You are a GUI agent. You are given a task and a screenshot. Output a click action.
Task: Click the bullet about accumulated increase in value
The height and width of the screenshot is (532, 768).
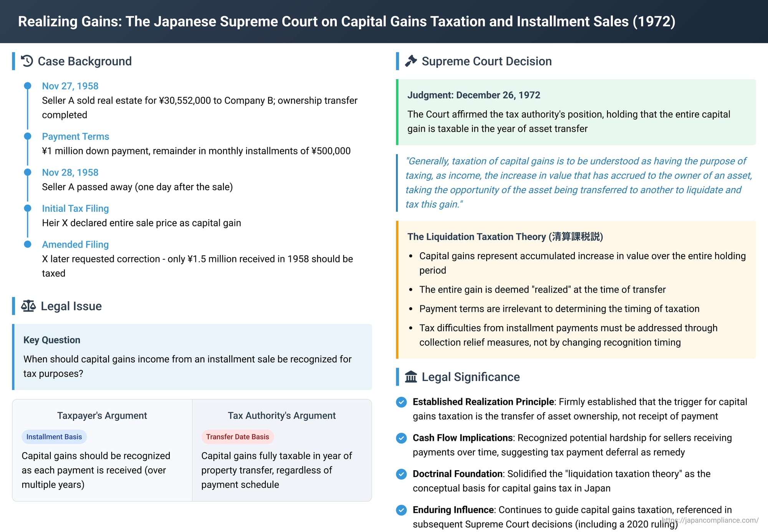583,263
